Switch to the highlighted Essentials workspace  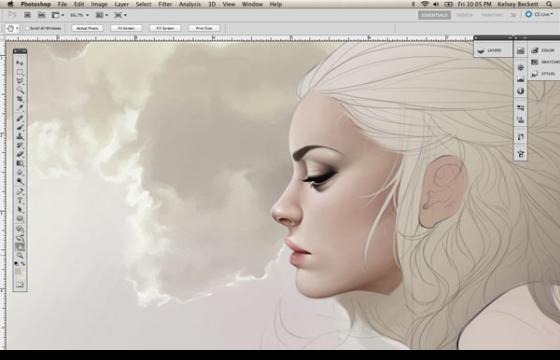click(434, 15)
